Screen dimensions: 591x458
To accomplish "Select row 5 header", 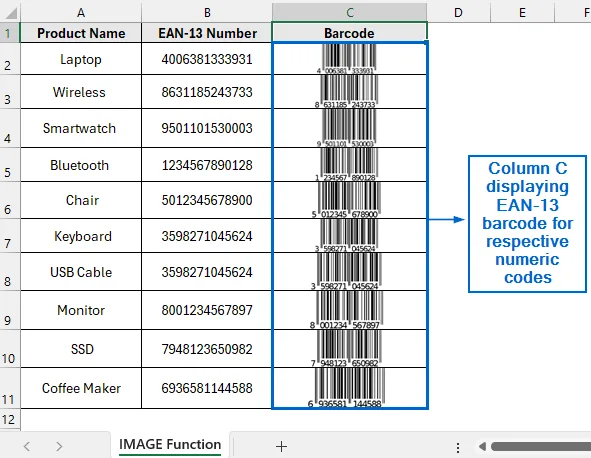I will [x=10, y=164].
